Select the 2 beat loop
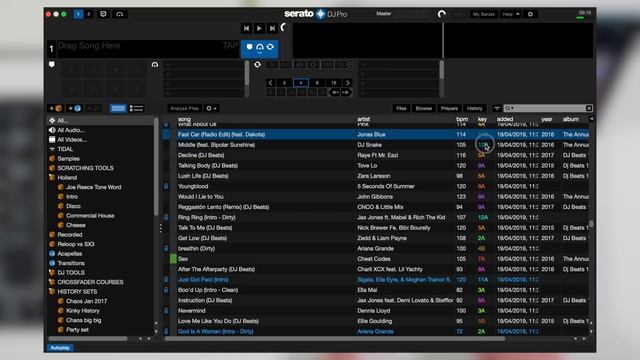The image size is (640, 360). pos(284,82)
